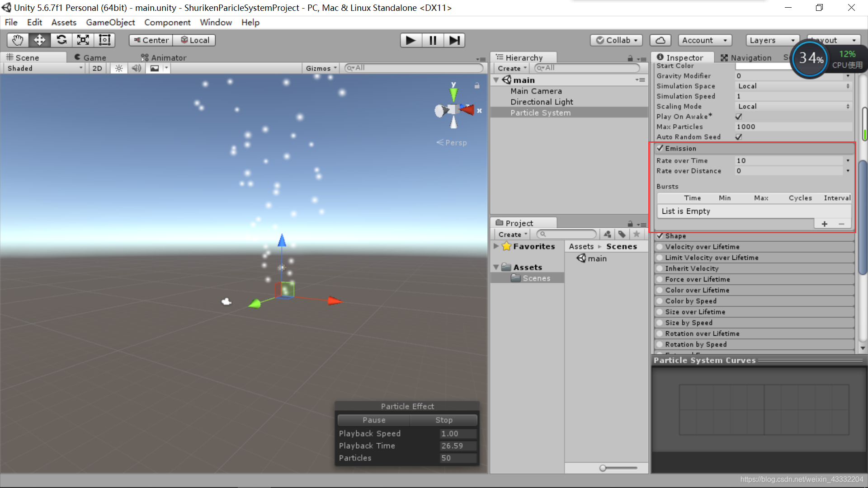This screenshot has width=868, height=488.
Task: Click the Start Color swatch
Action: tap(764, 66)
